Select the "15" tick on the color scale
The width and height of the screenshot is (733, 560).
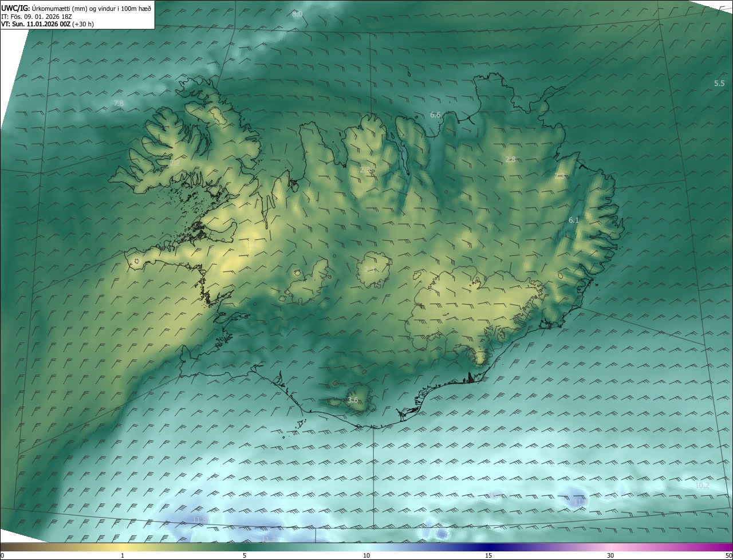tap(488, 555)
